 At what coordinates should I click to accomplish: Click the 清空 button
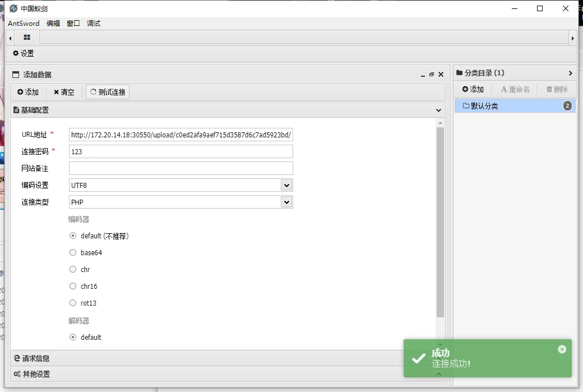point(64,92)
